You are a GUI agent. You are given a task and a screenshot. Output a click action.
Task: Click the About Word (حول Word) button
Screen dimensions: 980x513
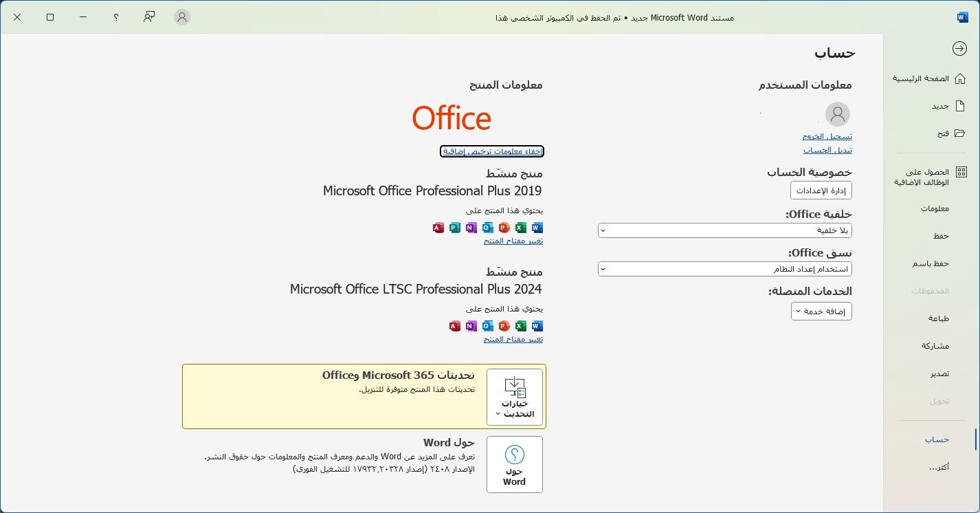[x=515, y=464]
